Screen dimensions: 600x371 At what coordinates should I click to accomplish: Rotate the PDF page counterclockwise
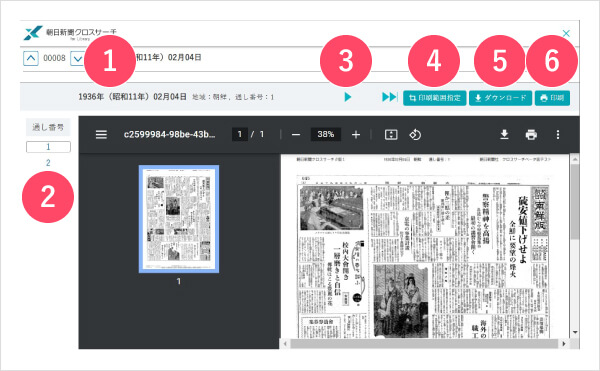(x=415, y=135)
